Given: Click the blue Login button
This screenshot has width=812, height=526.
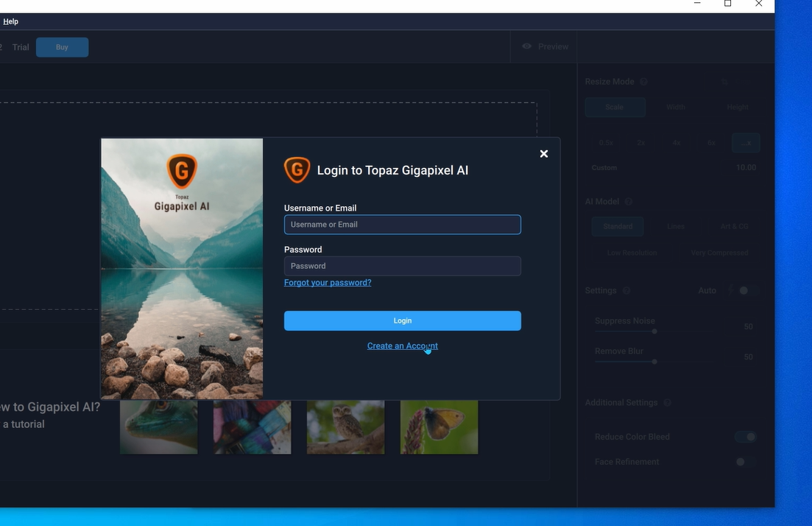Looking at the screenshot, I should tap(403, 320).
